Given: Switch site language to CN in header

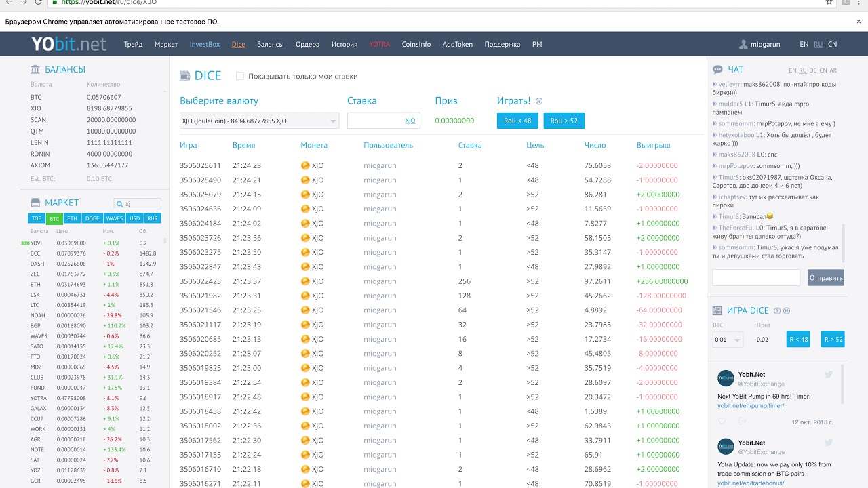Looking at the screenshot, I should (x=832, y=45).
